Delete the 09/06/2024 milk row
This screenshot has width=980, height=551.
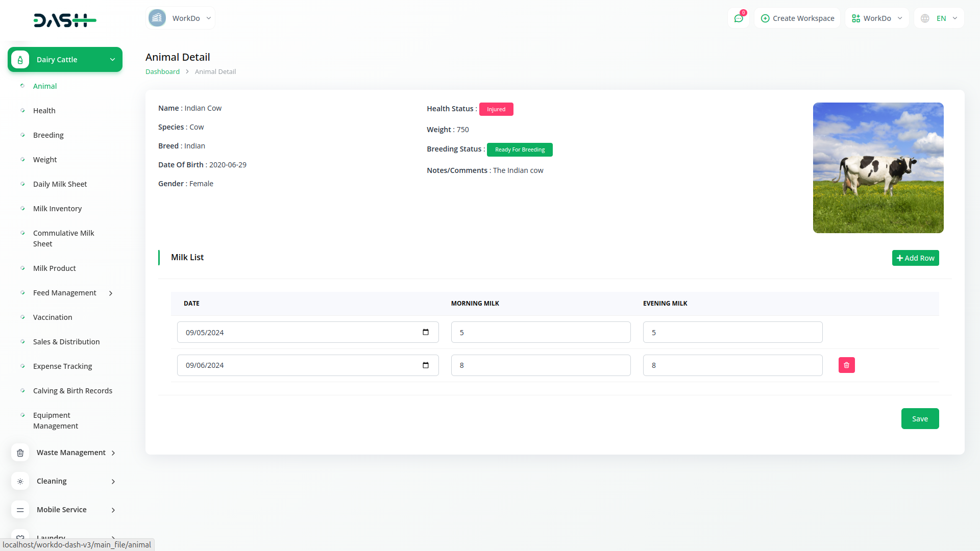coord(846,365)
